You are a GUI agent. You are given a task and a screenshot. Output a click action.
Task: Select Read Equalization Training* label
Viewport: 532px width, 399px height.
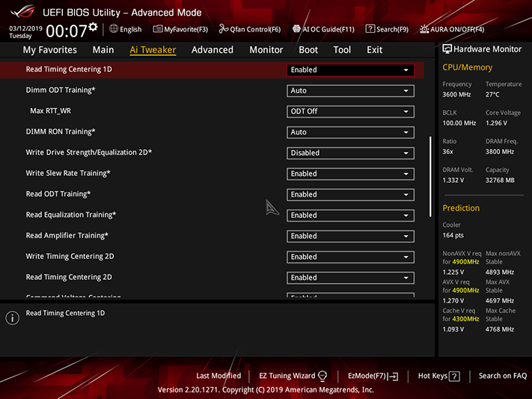click(71, 215)
